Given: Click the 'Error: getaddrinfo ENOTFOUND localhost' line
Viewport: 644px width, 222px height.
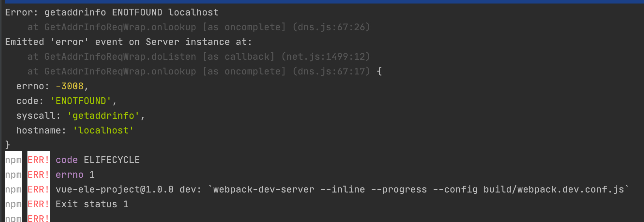Looking at the screenshot, I should click(x=112, y=12).
